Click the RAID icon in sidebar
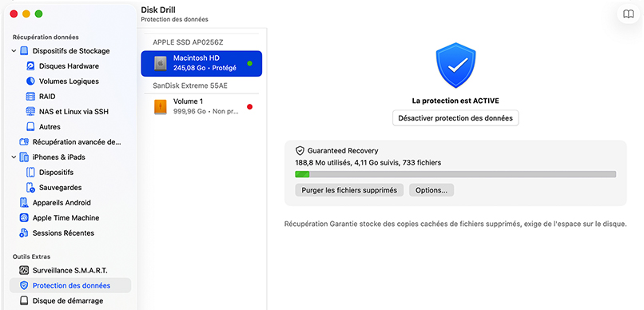644x310 pixels. click(x=30, y=97)
